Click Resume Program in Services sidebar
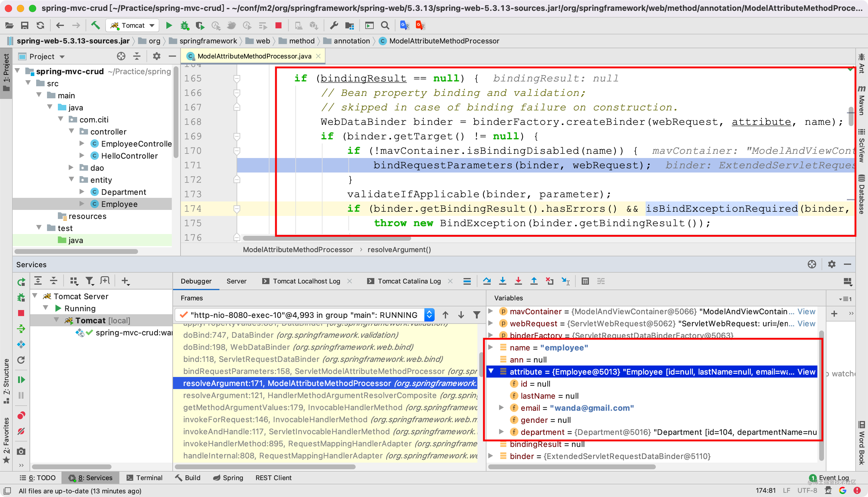The height and width of the screenshot is (497, 868). click(21, 380)
